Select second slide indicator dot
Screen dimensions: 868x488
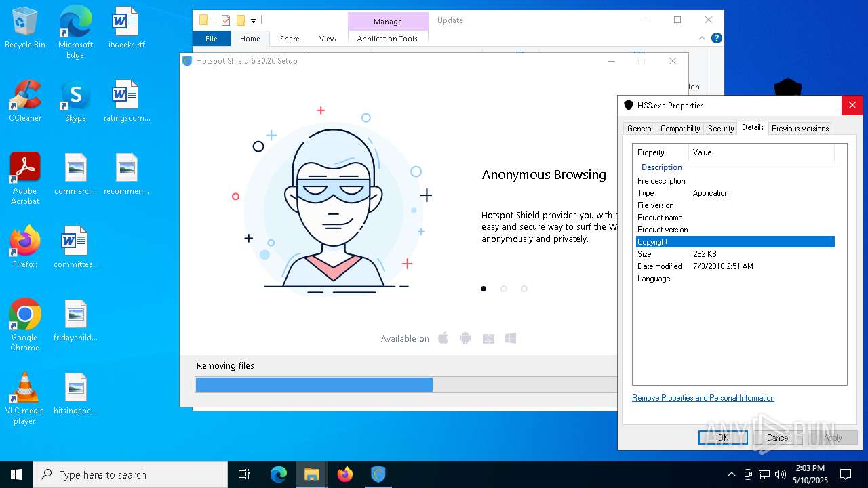coord(504,289)
